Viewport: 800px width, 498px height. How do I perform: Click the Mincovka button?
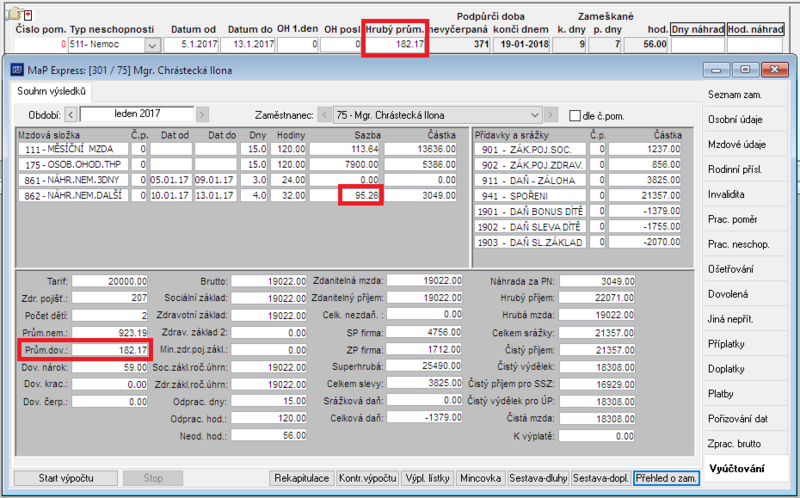[480, 478]
